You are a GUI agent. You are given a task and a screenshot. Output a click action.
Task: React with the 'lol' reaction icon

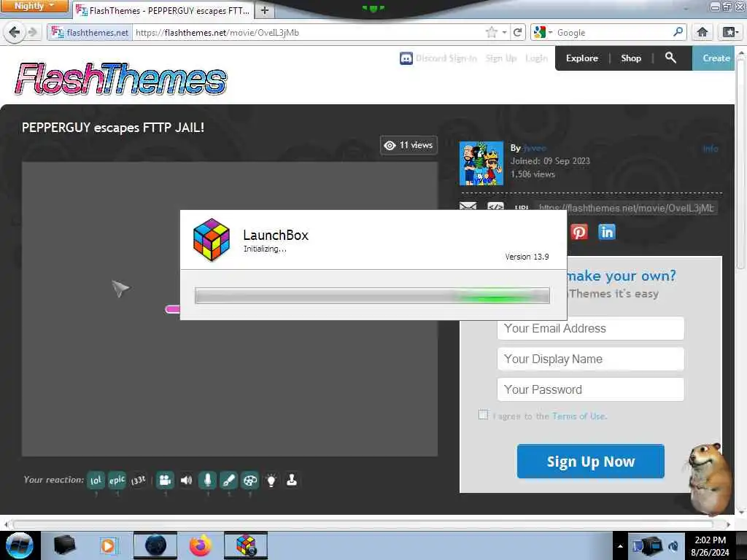pos(96,480)
